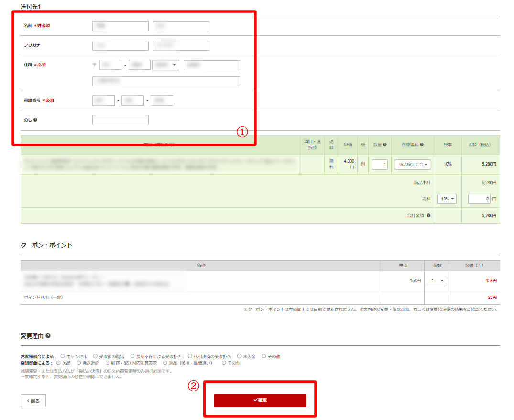Select the 受取後の返品 reason option
Screen dimensions: 514x420
point(95,356)
